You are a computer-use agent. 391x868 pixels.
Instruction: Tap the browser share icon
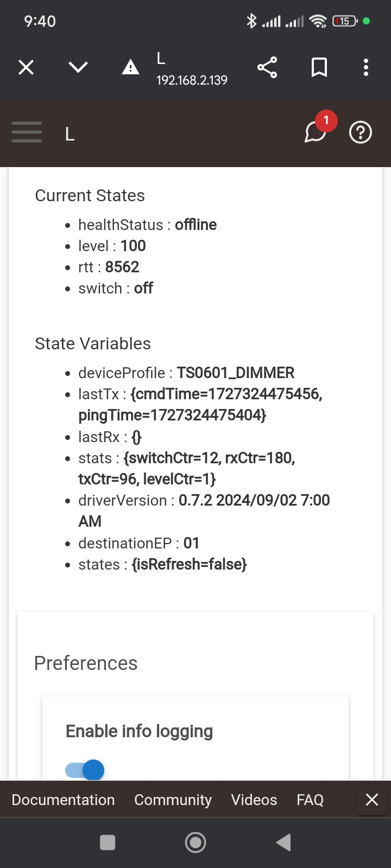click(x=267, y=67)
